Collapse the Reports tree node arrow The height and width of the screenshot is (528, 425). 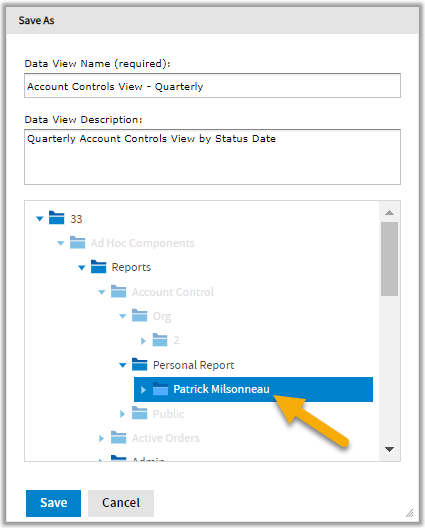82,268
